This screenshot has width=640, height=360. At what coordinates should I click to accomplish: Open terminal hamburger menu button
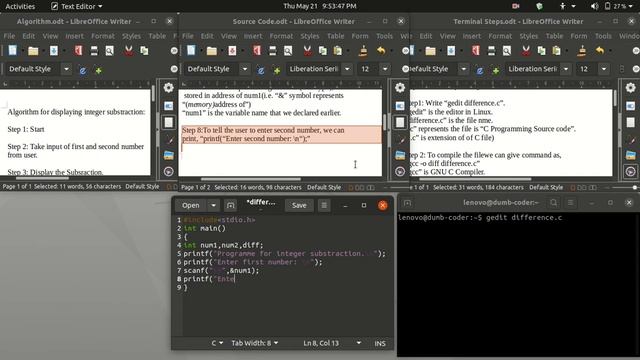[x=571, y=202]
